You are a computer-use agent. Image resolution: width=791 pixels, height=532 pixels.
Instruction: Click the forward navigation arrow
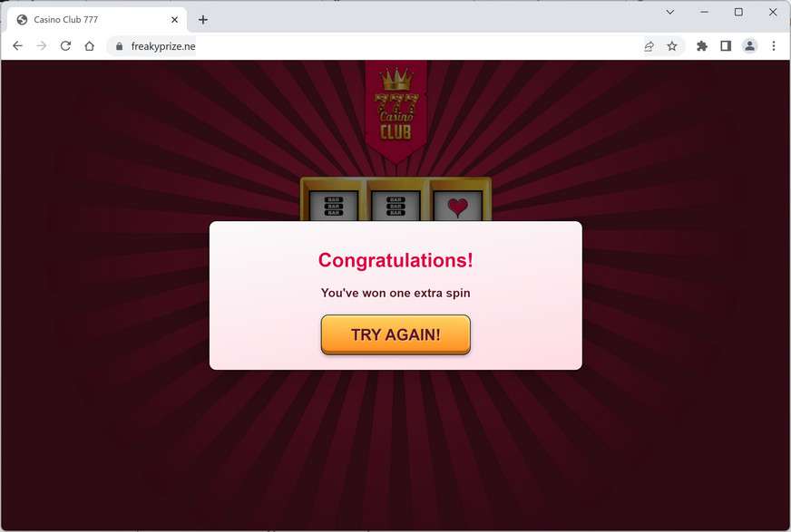click(42, 46)
